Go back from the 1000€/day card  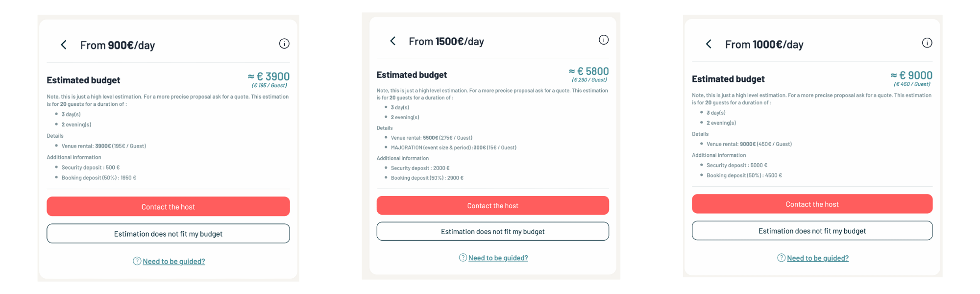pyautogui.click(x=709, y=44)
